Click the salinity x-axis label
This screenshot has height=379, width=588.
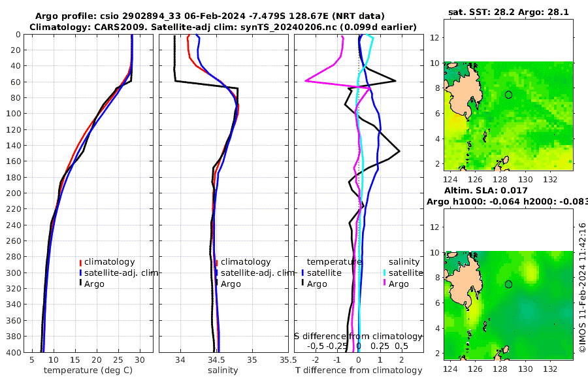click(223, 371)
